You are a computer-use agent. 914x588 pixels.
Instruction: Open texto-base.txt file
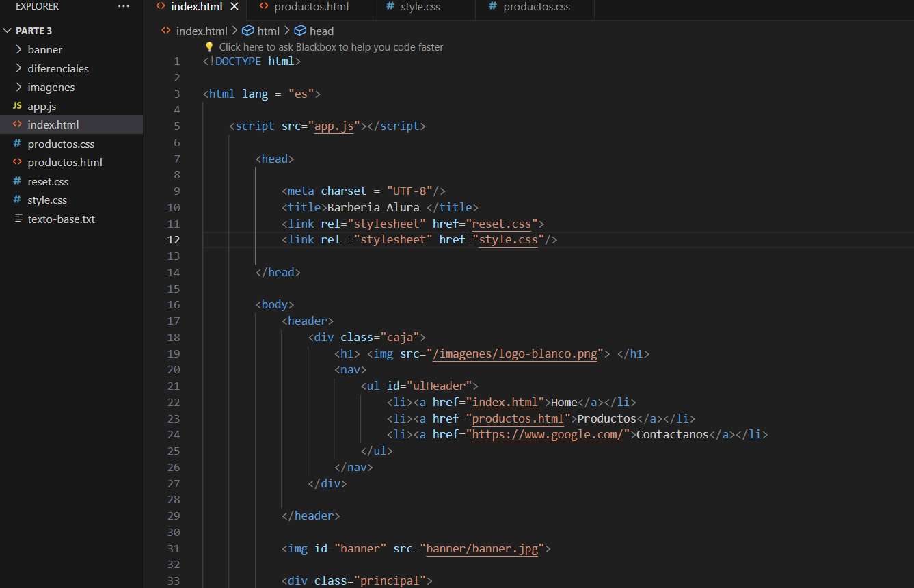71,219
